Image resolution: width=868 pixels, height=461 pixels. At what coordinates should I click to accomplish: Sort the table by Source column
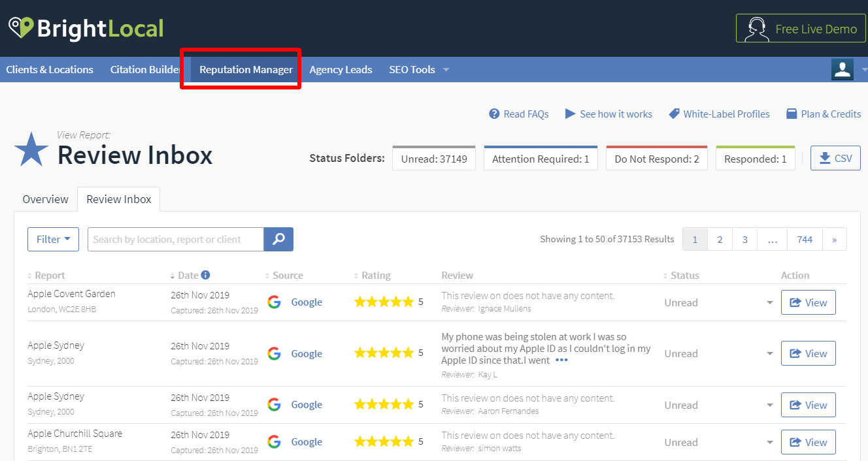point(284,276)
